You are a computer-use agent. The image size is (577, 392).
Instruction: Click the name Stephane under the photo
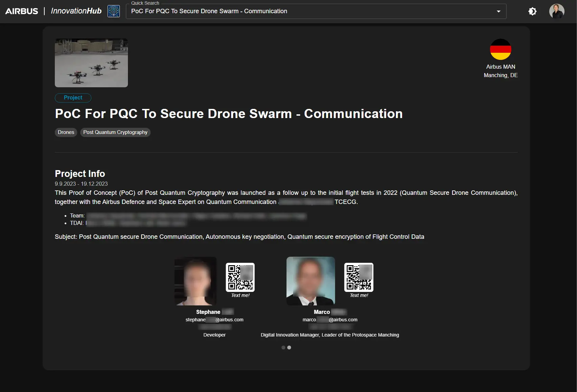pyautogui.click(x=208, y=312)
